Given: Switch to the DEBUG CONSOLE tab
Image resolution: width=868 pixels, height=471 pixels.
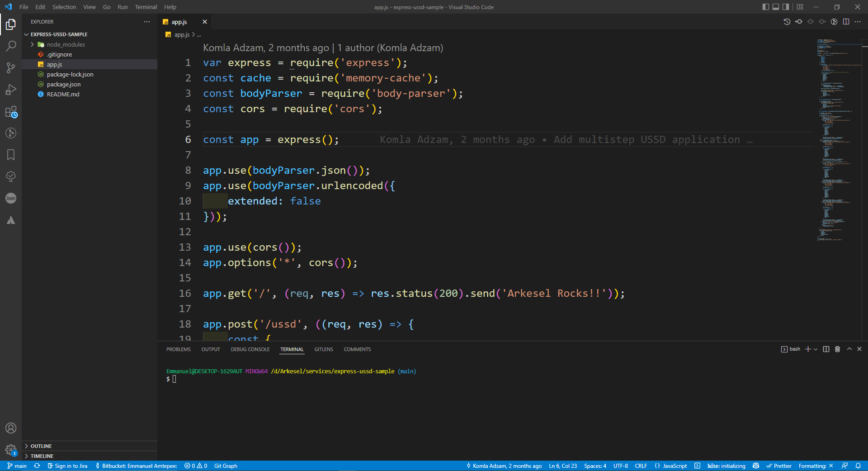Looking at the screenshot, I should tap(250, 349).
